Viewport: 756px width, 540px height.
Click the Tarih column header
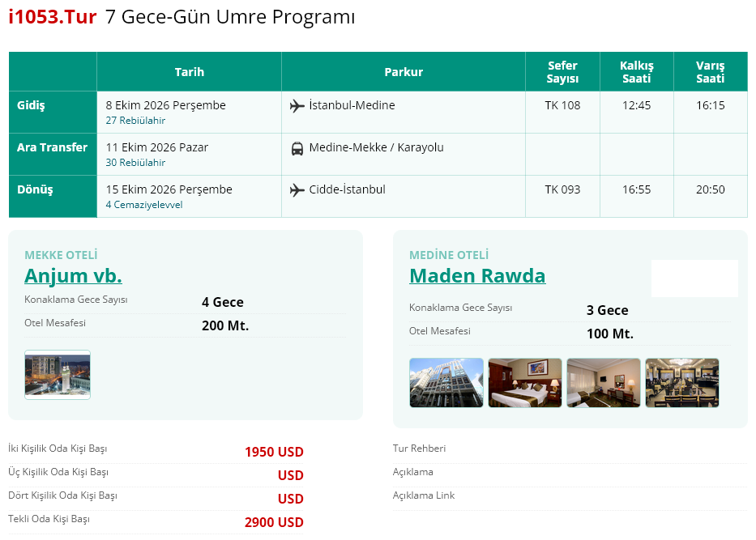[x=189, y=72]
